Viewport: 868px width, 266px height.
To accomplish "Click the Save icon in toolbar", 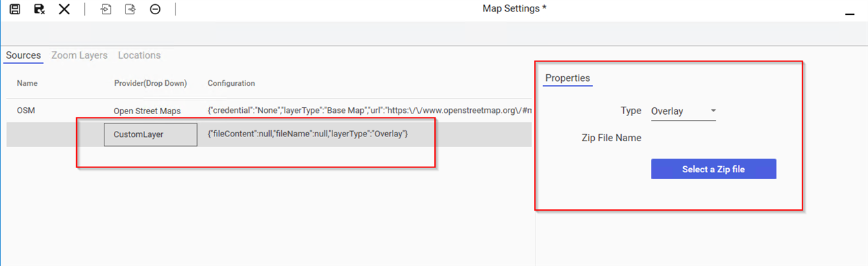I will pyautogui.click(x=15, y=9).
